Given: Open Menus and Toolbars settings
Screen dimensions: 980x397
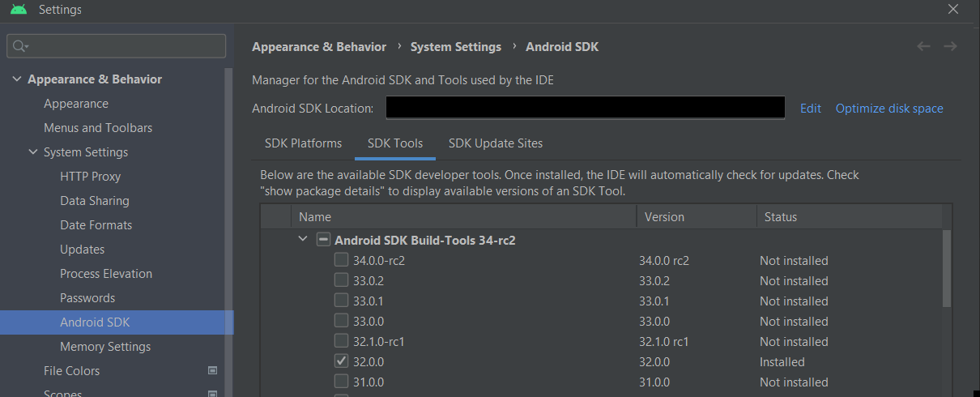Looking at the screenshot, I should [98, 128].
